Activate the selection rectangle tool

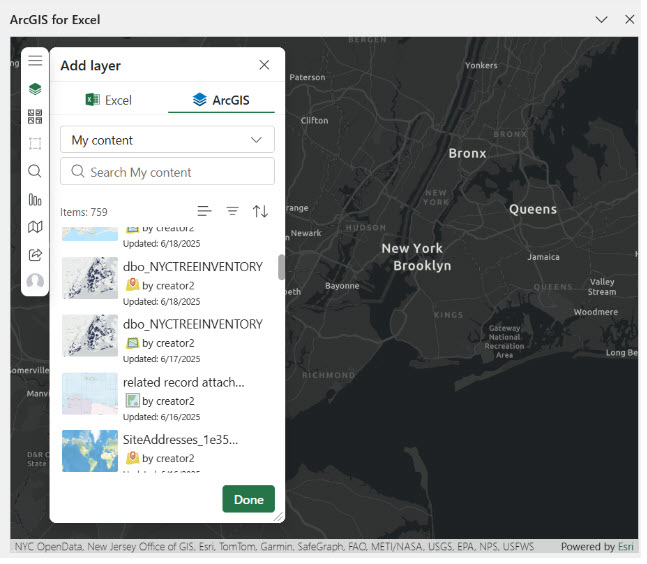pos(35,144)
